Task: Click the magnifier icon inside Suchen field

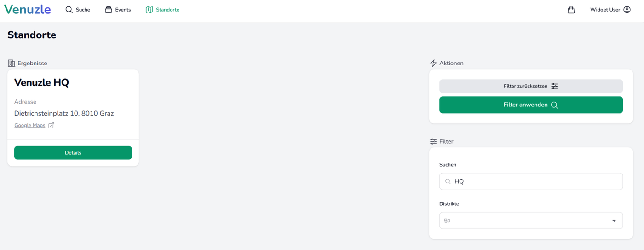Action: point(448,181)
